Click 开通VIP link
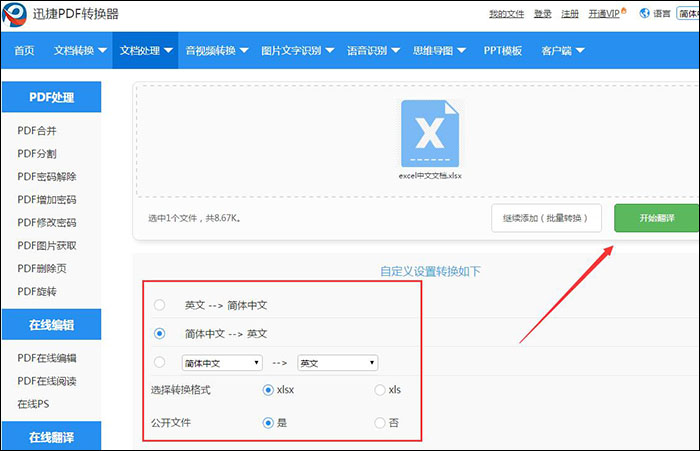The height and width of the screenshot is (451, 700). click(x=604, y=14)
